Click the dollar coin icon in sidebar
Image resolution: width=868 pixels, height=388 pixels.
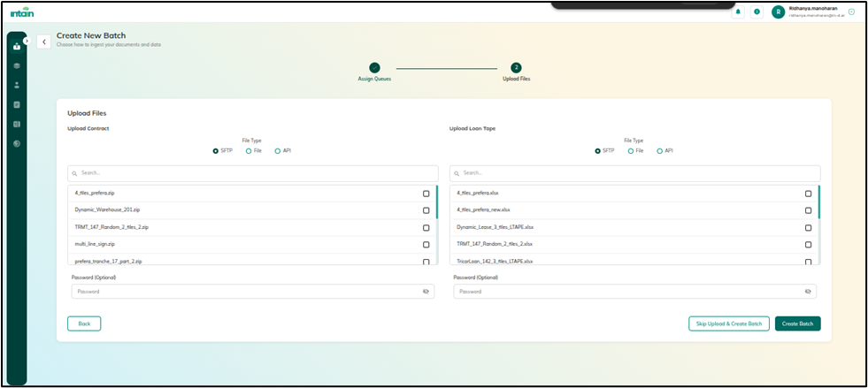(x=17, y=143)
